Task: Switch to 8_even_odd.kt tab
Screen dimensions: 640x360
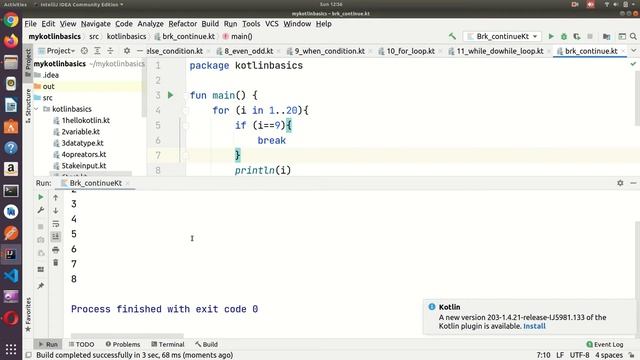Action: (x=249, y=51)
